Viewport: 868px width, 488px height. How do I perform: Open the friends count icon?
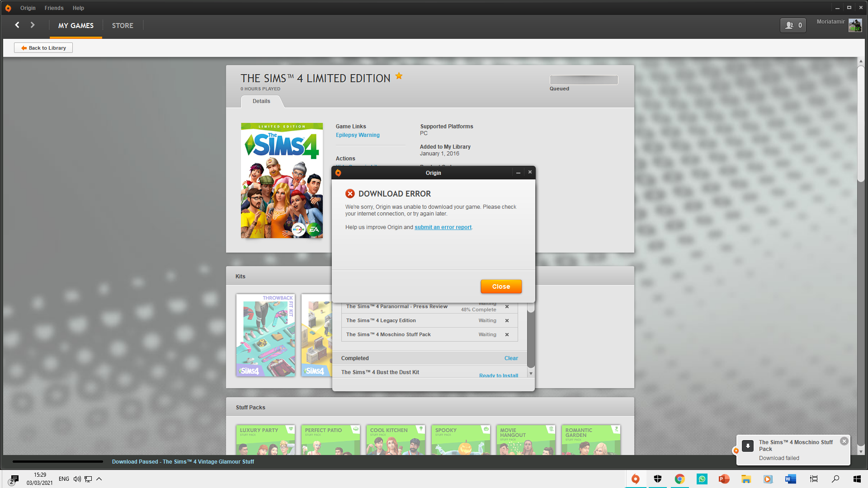[793, 25]
